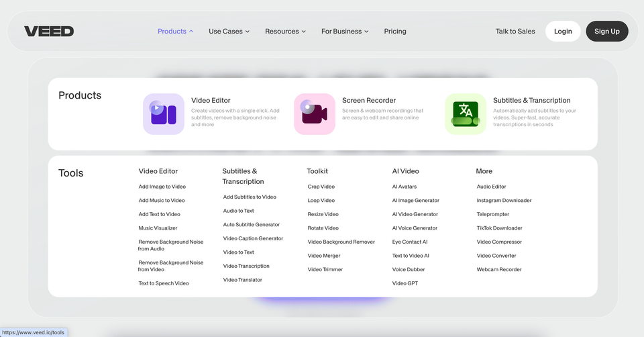The image size is (644, 337).
Task: Open the Add Subtitles to Video tool
Action: tap(250, 197)
